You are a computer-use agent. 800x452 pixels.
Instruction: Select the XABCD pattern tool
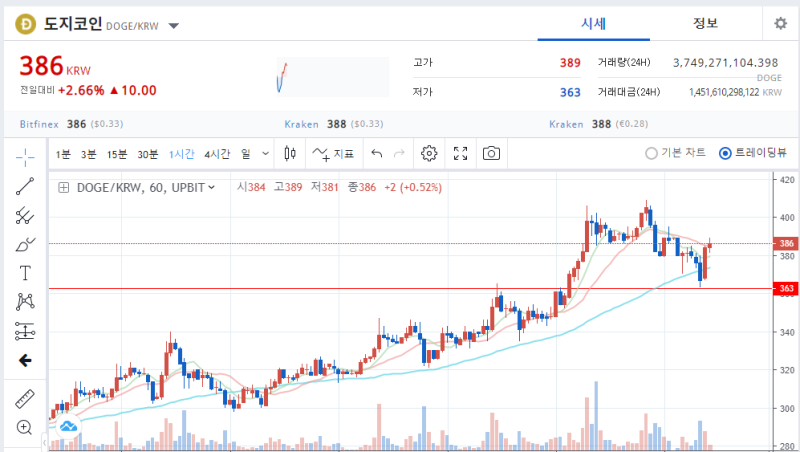pyautogui.click(x=24, y=302)
